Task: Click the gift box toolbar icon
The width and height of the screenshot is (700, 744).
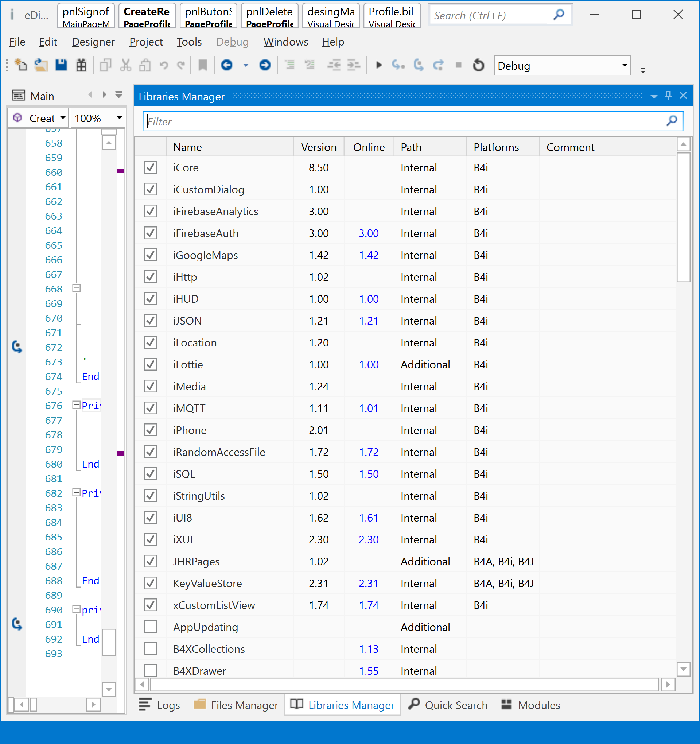Action: pyautogui.click(x=81, y=65)
